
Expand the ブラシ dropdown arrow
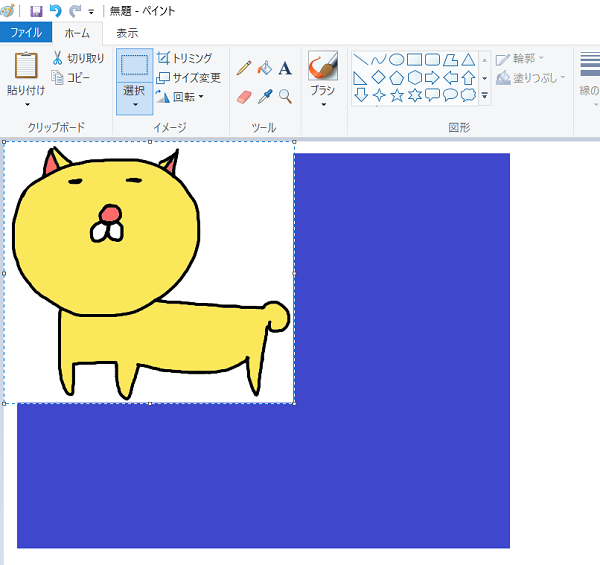point(323,104)
